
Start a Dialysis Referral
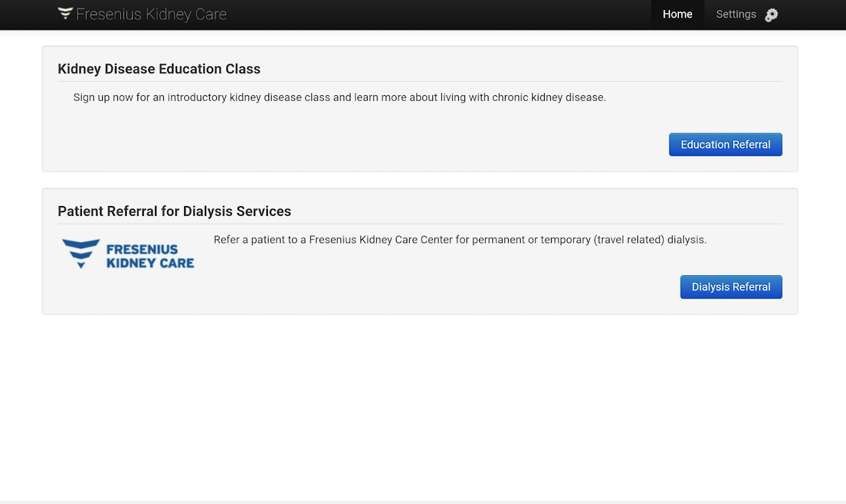click(x=731, y=287)
